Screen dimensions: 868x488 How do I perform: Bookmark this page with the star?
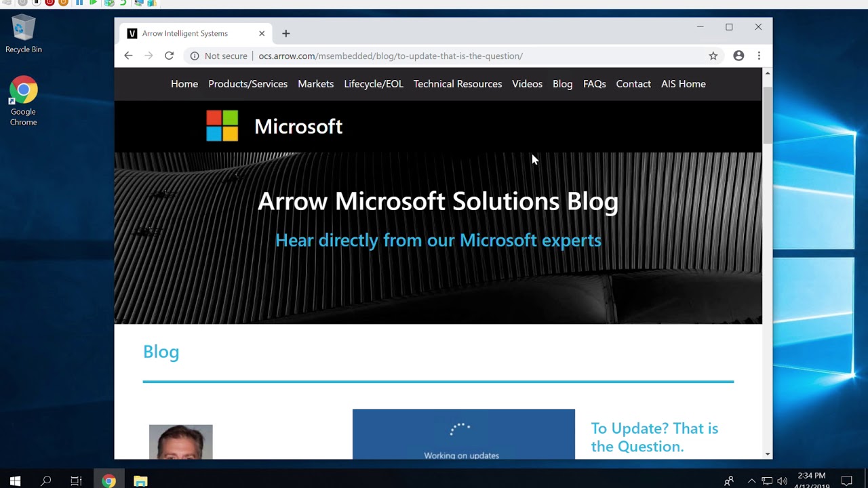[x=713, y=56]
